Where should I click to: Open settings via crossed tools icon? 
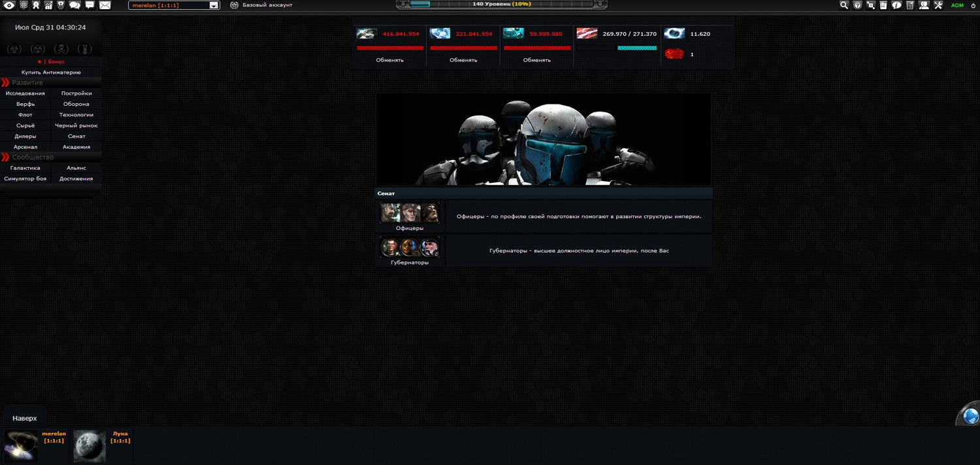point(938,5)
